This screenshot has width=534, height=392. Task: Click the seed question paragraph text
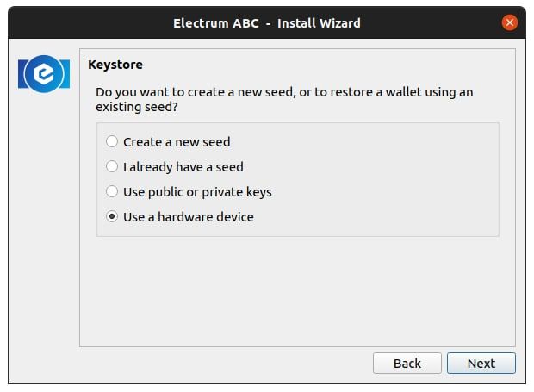(x=284, y=99)
